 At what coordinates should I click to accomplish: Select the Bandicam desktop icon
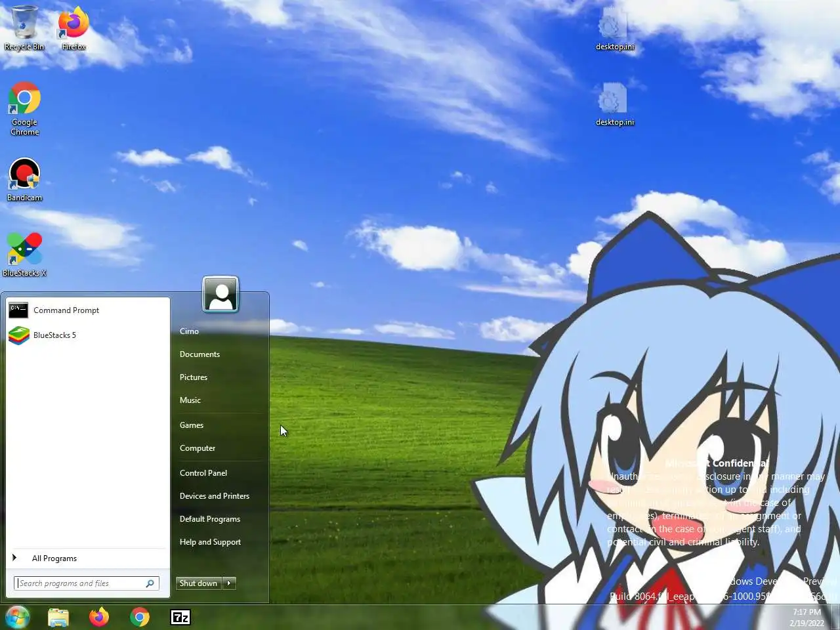(24, 179)
